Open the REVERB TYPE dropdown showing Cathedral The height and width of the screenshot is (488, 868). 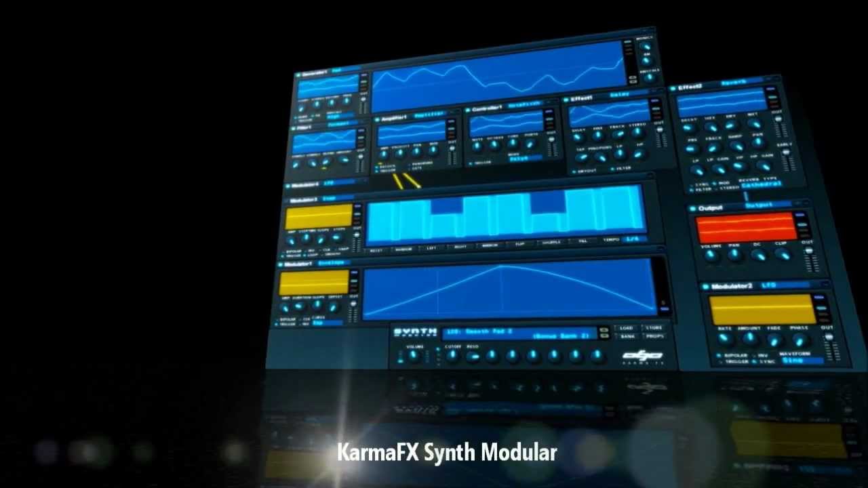[761, 184]
